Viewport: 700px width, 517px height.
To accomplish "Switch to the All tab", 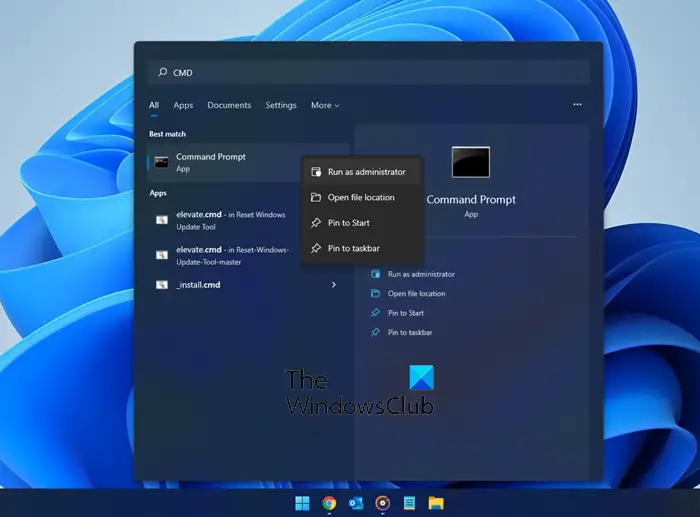I will (x=154, y=105).
